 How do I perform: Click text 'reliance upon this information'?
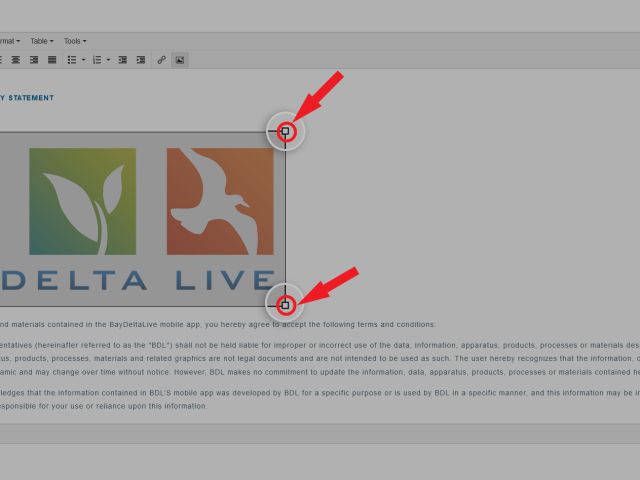(152, 407)
